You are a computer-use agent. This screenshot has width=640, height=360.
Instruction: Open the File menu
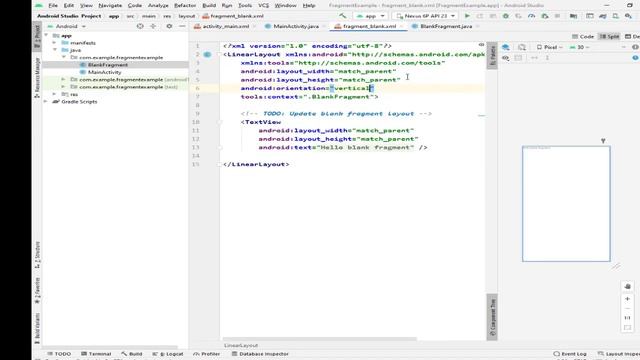53,5
